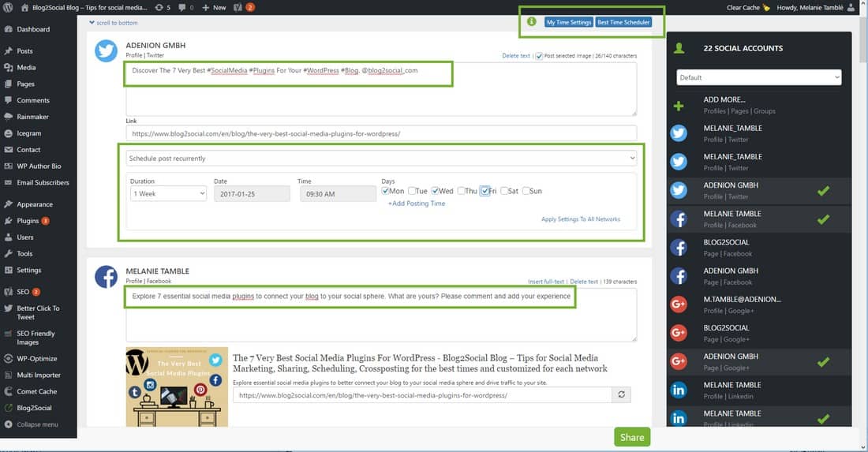
Task: Open the Howdy, Melanie Tamblé account menu
Action: 816,7
